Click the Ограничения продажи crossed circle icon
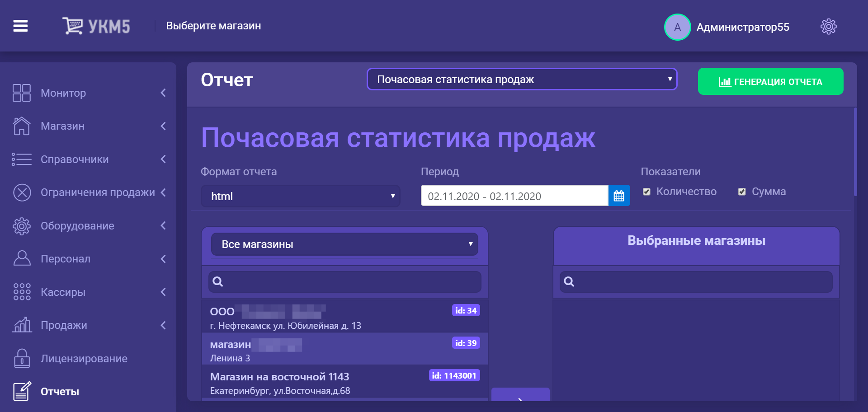 (x=22, y=192)
